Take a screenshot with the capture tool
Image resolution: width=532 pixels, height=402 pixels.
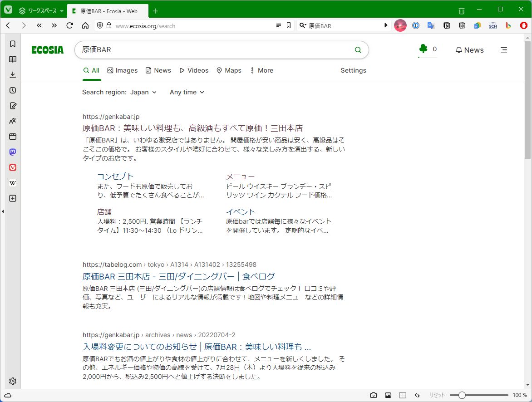pyautogui.click(x=374, y=395)
